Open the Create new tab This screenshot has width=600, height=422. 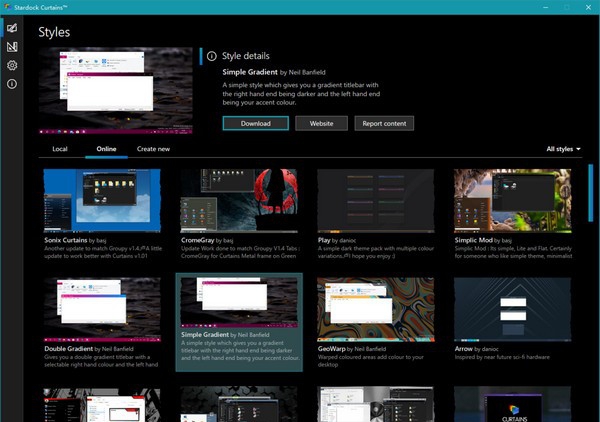pos(153,149)
